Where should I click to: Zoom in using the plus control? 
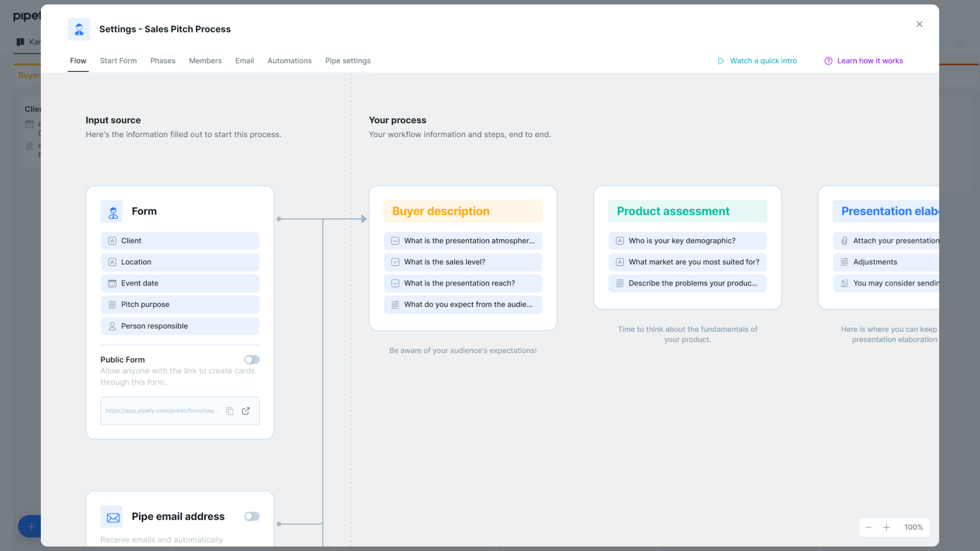coord(887,527)
